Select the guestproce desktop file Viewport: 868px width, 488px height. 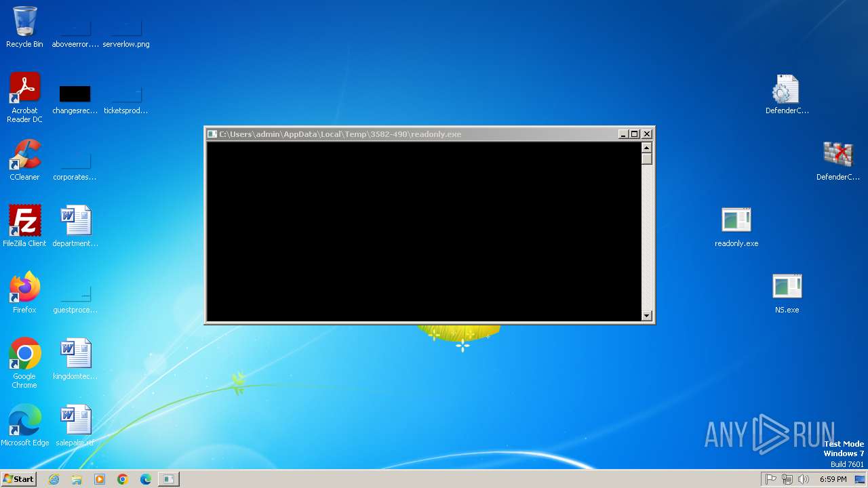point(75,298)
